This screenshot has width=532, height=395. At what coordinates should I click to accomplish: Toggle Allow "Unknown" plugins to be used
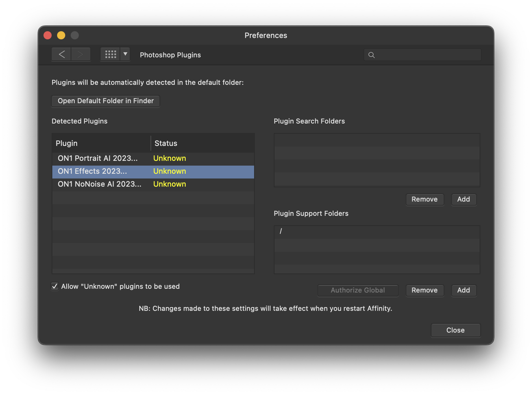point(55,286)
